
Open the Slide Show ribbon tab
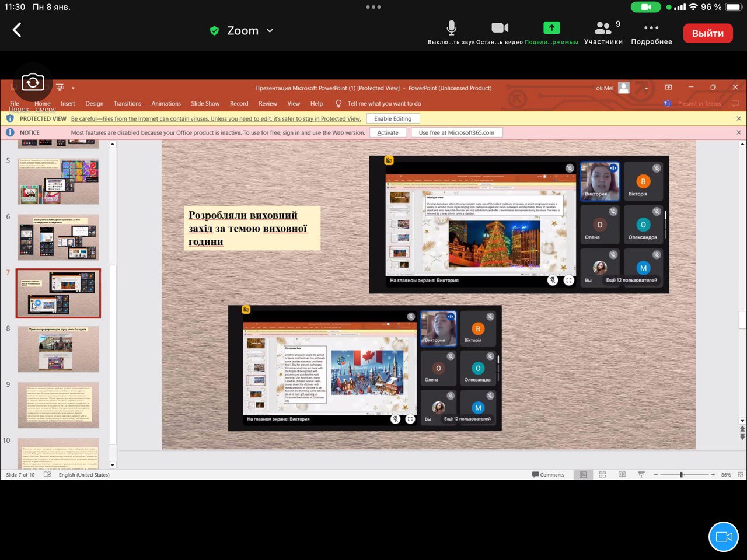pos(205,104)
